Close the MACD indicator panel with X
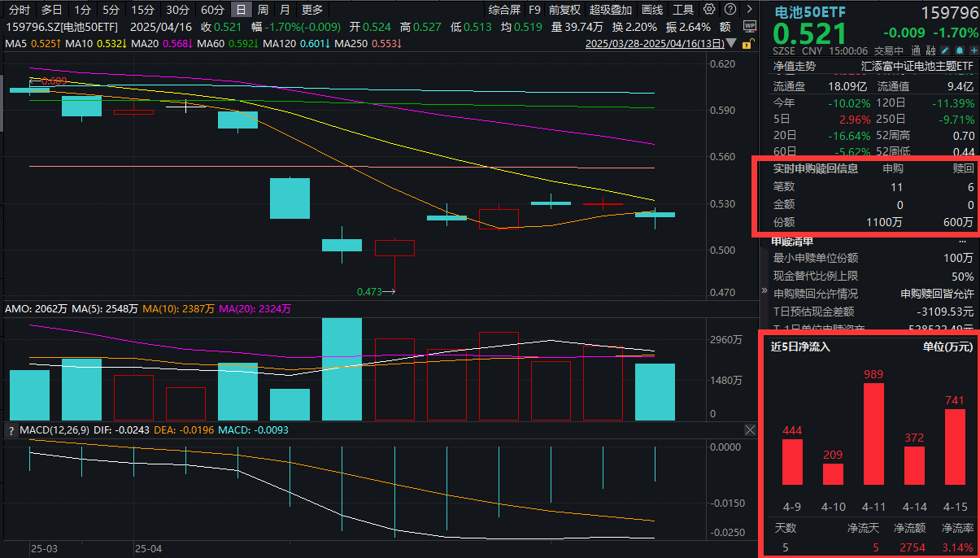Screen dimensions: 980x558 click(x=750, y=429)
